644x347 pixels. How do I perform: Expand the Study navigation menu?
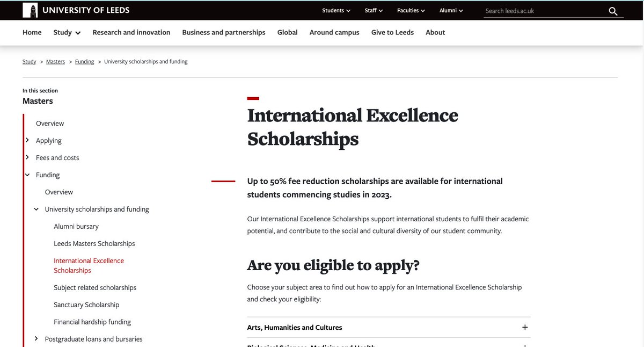click(x=67, y=32)
